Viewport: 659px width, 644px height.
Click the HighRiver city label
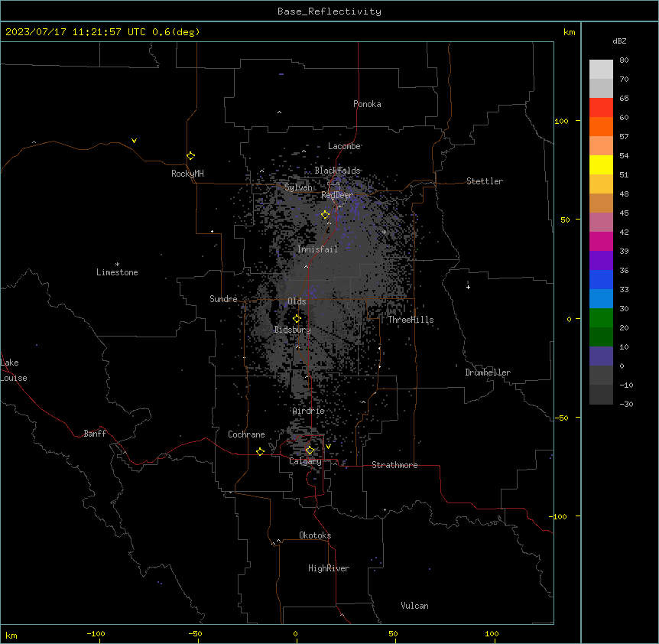pos(329,568)
